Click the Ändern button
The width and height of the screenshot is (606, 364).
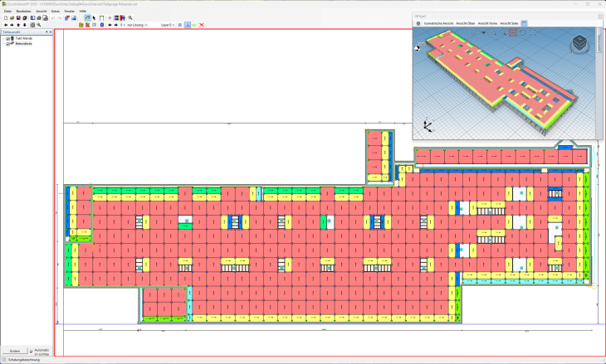pyautogui.click(x=14, y=351)
